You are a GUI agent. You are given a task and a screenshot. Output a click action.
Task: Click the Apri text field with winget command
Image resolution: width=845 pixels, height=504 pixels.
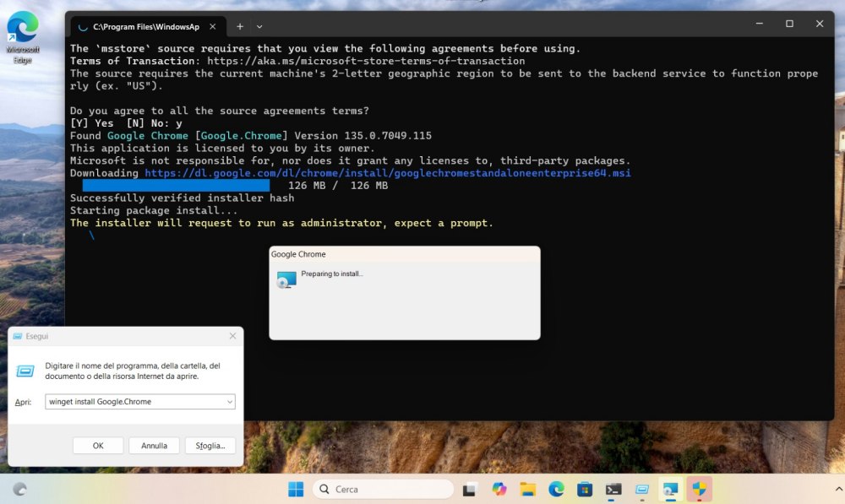[134, 402]
